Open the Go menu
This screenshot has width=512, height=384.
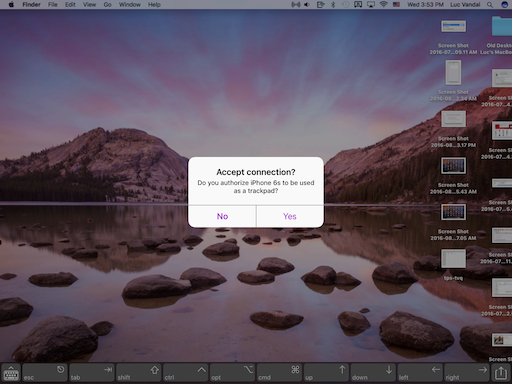click(107, 5)
